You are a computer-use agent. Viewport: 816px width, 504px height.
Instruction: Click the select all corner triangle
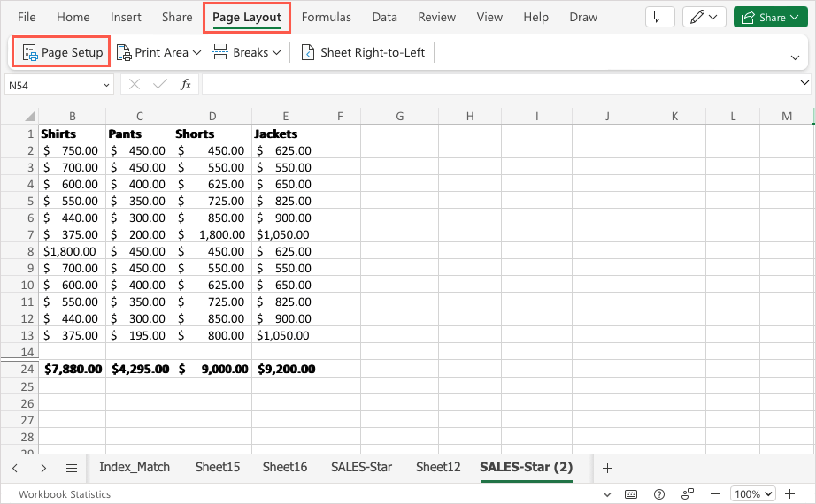30,117
